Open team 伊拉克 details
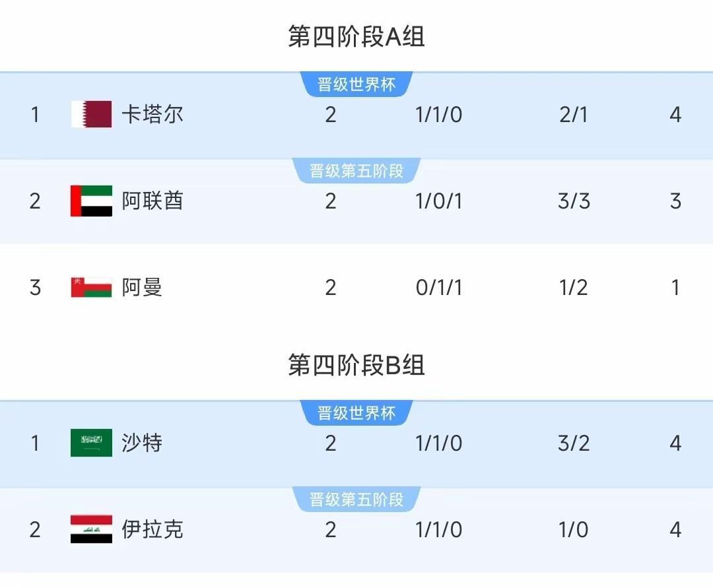Screen dimensions: 713x588 pos(153,529)
